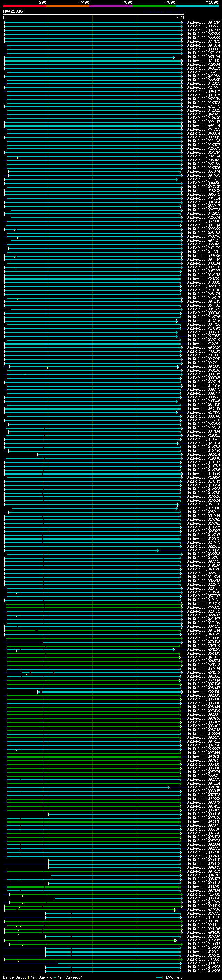Select label UniRef100_A6N1N8
Image resolution: width=222 pixels, height=980 pixels.
203,787
